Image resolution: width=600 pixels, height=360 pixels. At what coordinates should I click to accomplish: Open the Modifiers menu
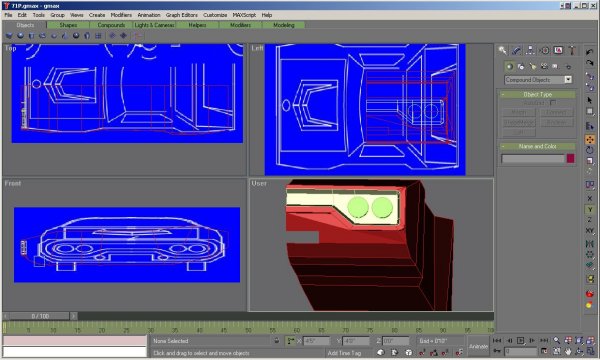coord(121,15)
